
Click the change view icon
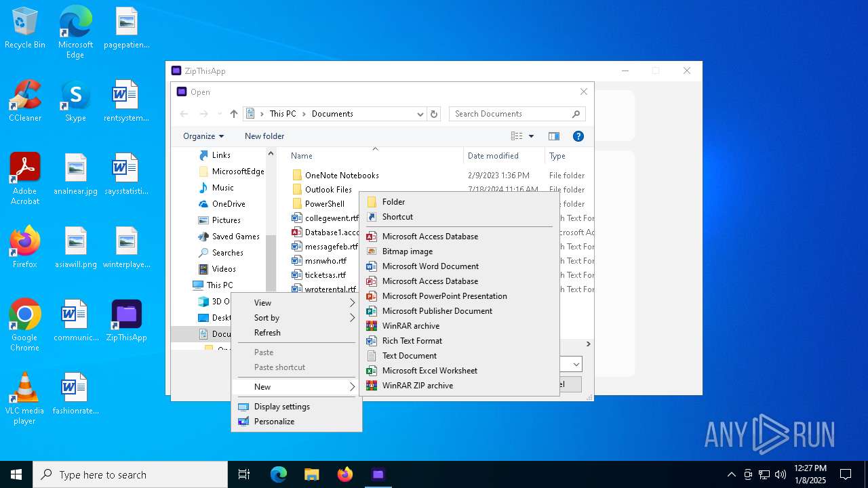[x=517, y=136]
